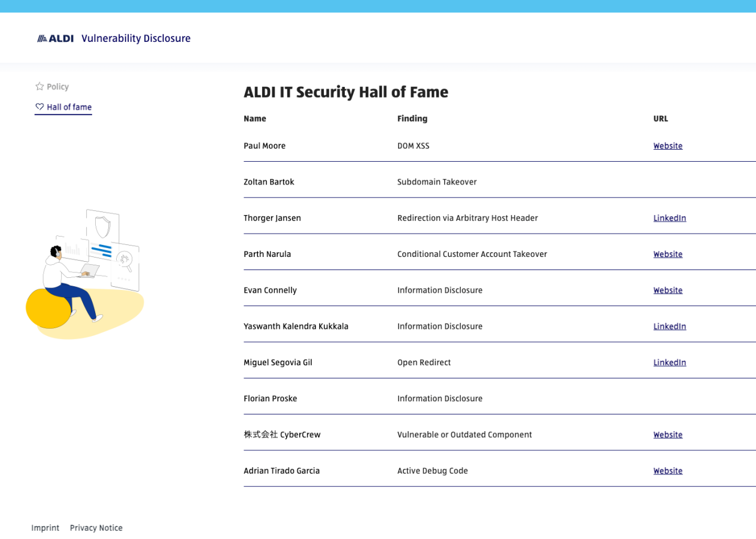Click the Vulnerability Disclosure header title
Screen dimensions: 756x539
tap(136, 38)
